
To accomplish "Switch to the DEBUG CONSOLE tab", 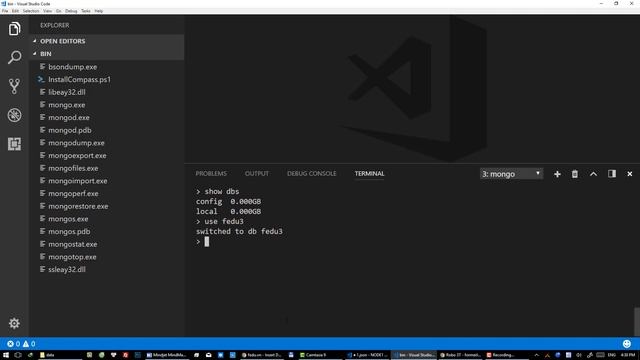I will tap(311, 174).
